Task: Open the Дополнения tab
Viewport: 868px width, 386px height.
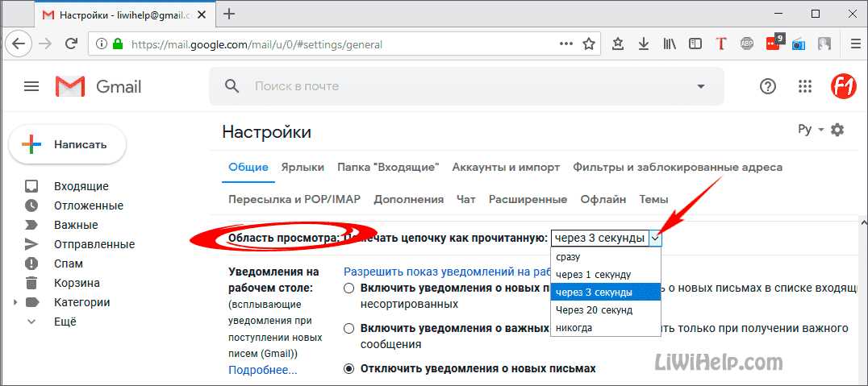Action: 408,199
